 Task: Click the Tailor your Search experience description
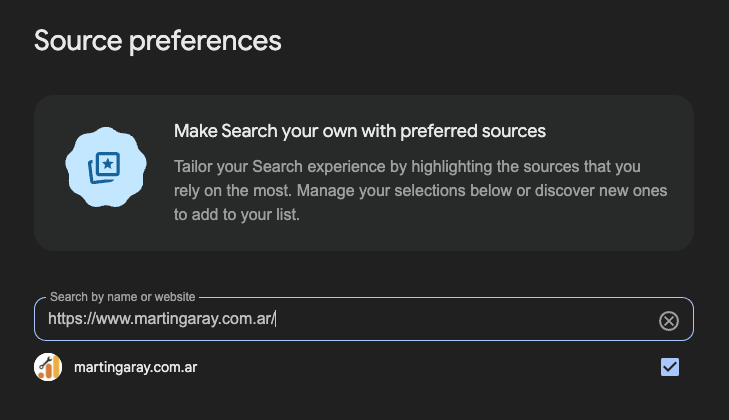(x=420, y=191)
